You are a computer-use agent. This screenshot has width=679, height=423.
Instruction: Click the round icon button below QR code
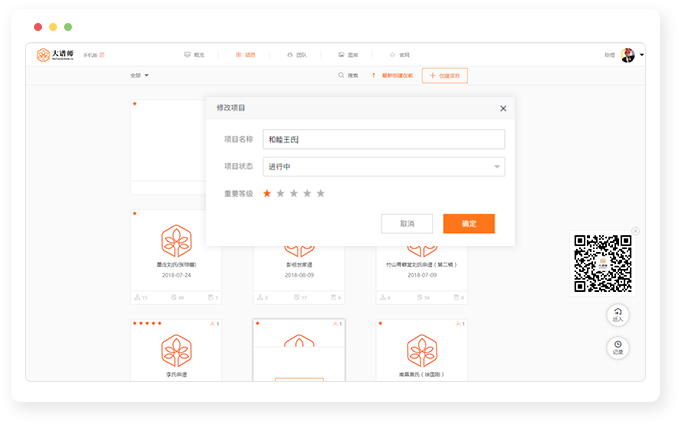coord(617,315)
